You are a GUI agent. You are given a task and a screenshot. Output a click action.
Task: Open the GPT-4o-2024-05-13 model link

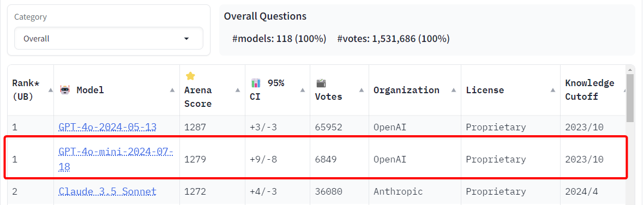coord(107,127)
